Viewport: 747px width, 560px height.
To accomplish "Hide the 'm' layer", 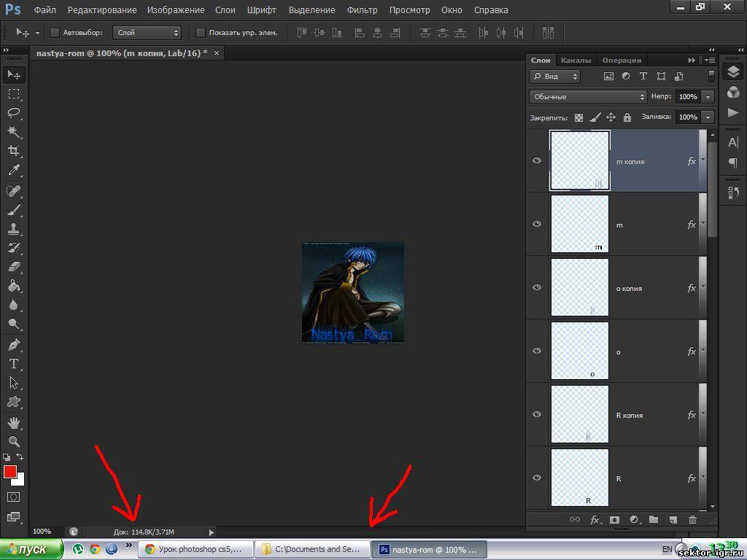I will click(537, 224).
